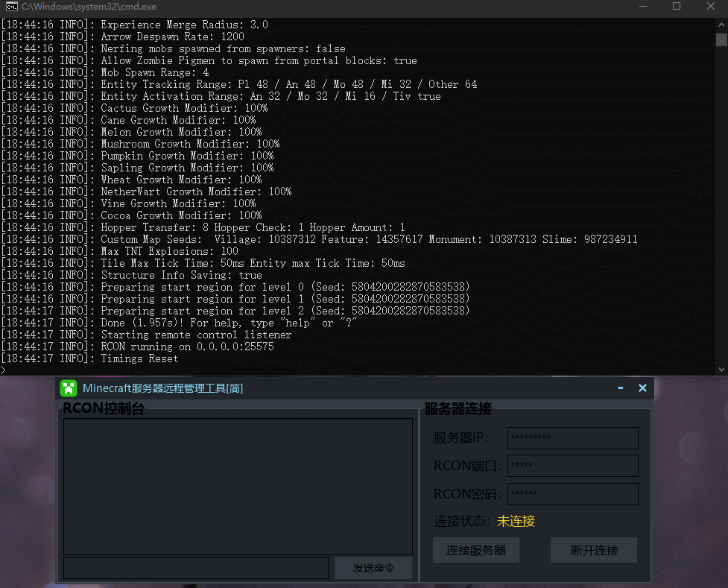Screen dimensions: 728x588
Task: Click the 未连接 connection status text
Action: pos(516,522)
